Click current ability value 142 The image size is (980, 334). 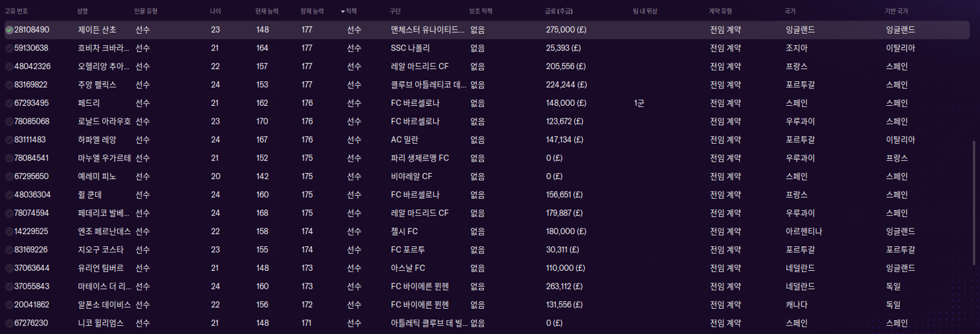pyautogui.click(x=262, y=176)
